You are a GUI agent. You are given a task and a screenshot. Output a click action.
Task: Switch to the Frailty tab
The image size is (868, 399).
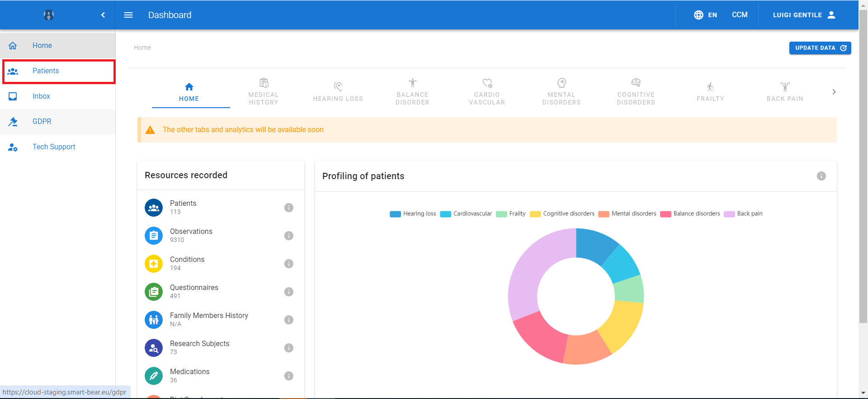710,92
